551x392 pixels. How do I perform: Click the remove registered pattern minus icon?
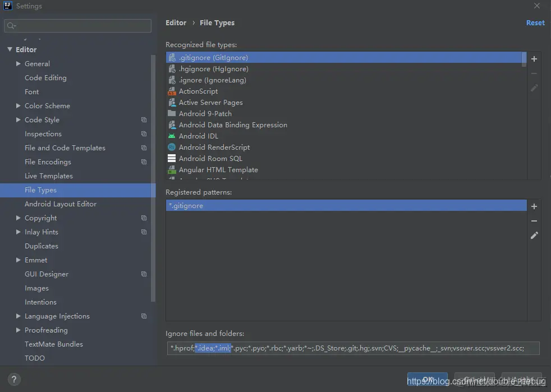pos(534,221)
